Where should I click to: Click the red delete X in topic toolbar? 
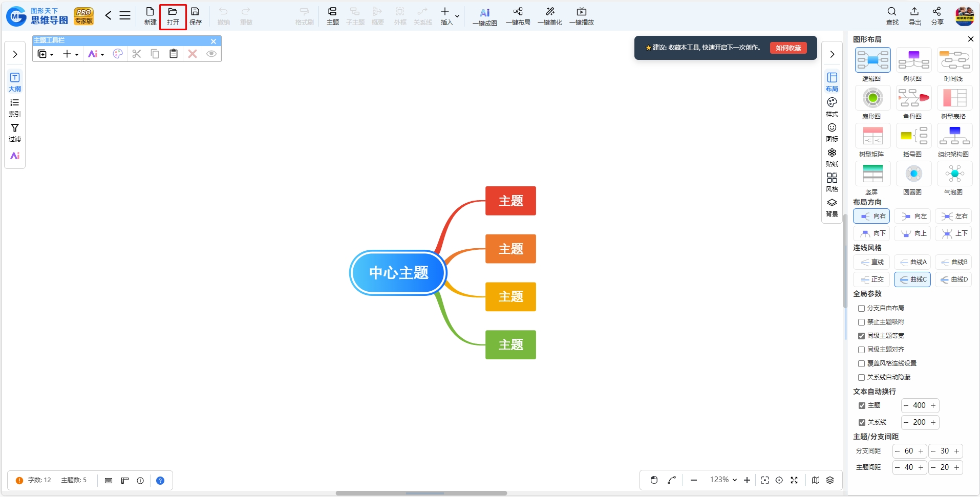[193, 54]
